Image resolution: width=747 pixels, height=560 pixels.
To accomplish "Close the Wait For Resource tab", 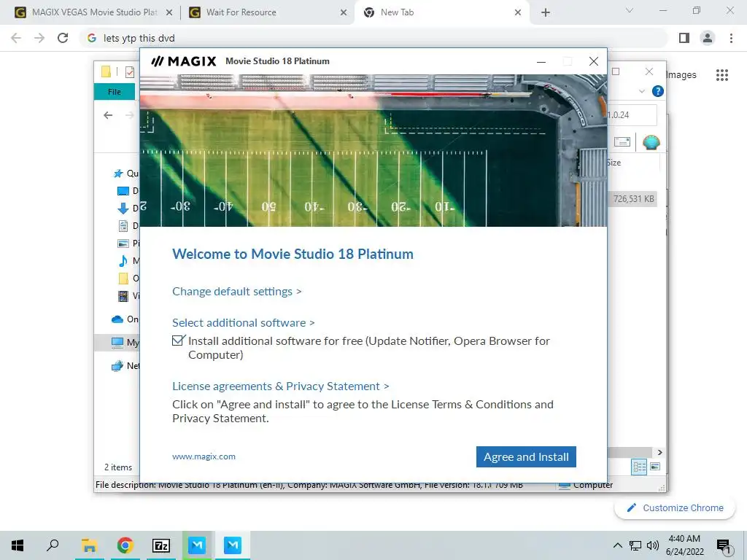I will point(344,13).
